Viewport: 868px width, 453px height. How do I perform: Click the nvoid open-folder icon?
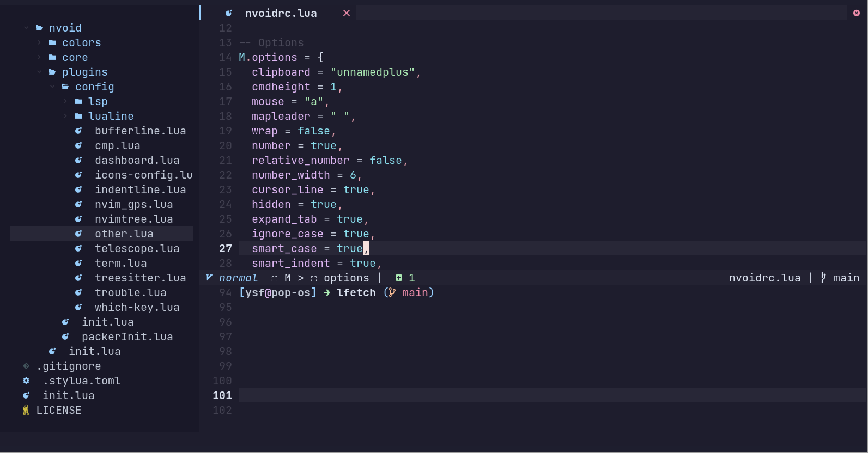[x=39, y=28]
